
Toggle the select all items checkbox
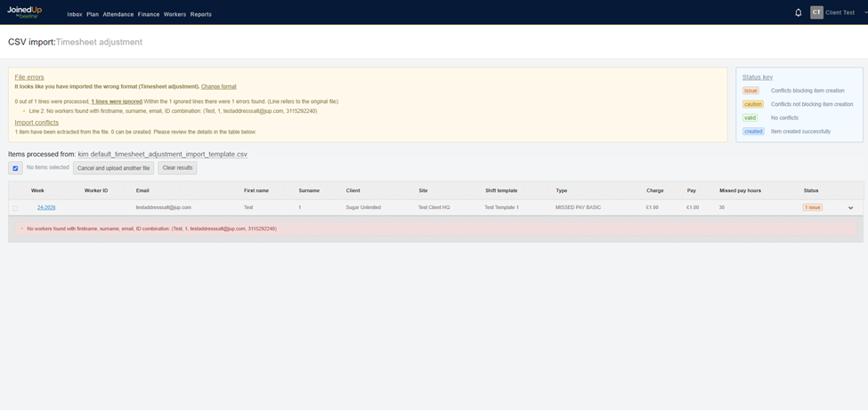[15, 168]
